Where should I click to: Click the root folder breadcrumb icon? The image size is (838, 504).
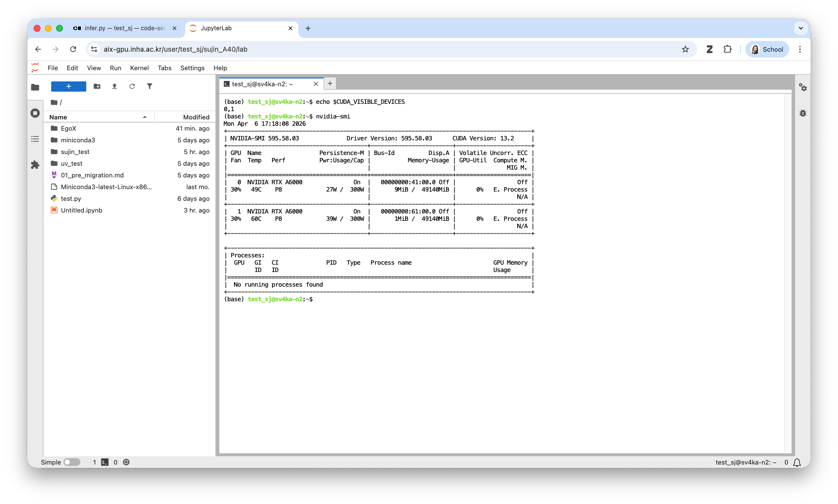pos(54,102)
